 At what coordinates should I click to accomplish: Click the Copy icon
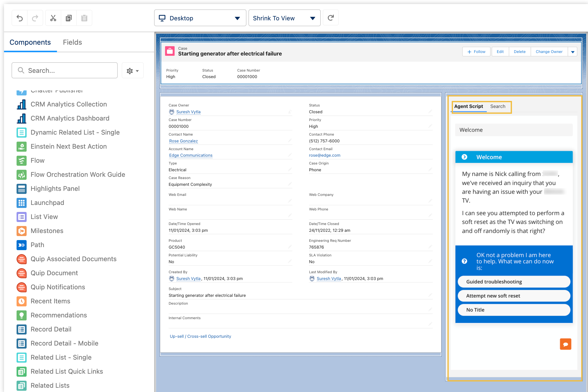coord(69,18)
